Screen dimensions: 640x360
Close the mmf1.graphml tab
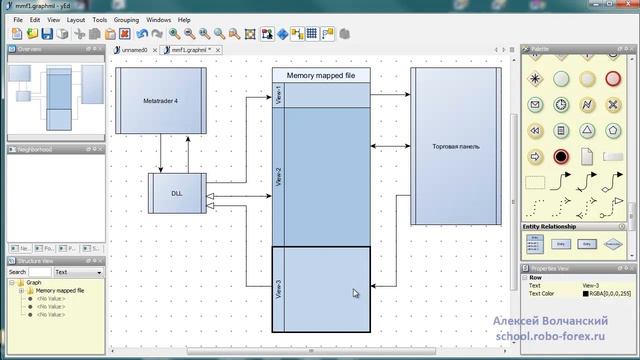[x=218, y=50]
